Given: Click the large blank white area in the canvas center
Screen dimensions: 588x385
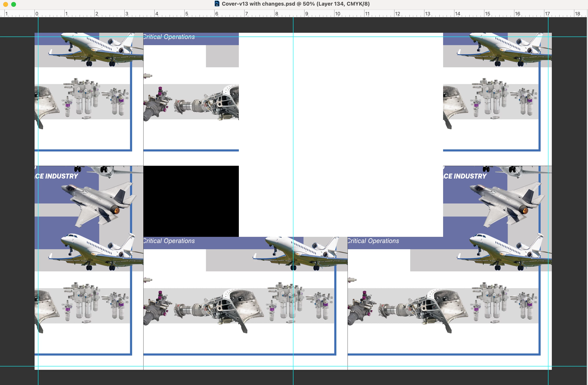Looking at the screenshot, I should point(358,136).
